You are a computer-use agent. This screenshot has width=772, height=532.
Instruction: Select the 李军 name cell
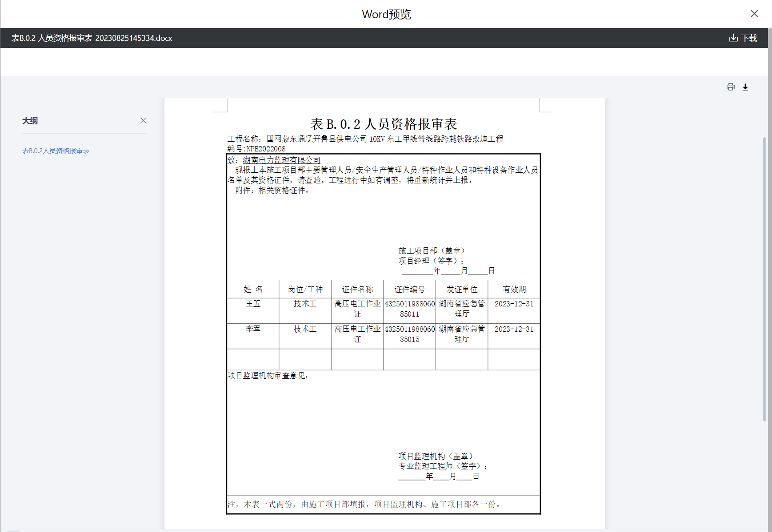253,329
